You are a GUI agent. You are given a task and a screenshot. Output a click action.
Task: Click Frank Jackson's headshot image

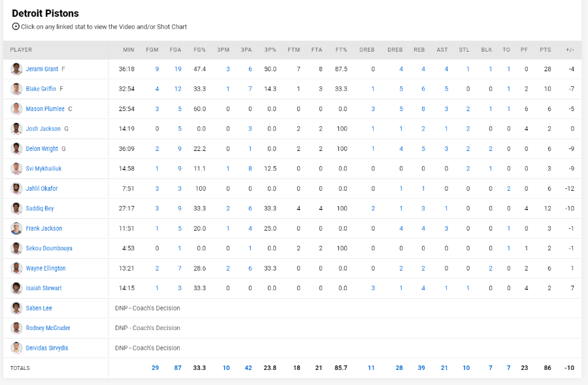(16, 228)
